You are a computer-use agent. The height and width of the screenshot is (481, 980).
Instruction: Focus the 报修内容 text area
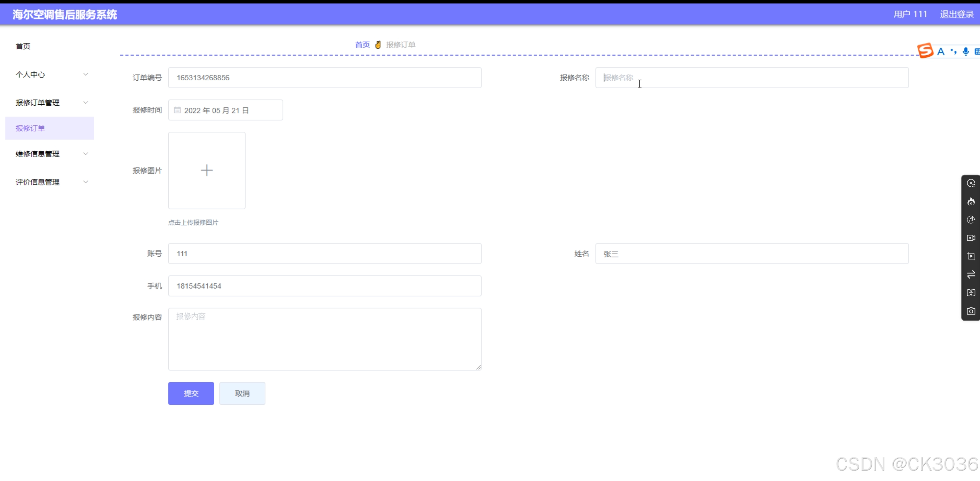click(x=325, y=339)
